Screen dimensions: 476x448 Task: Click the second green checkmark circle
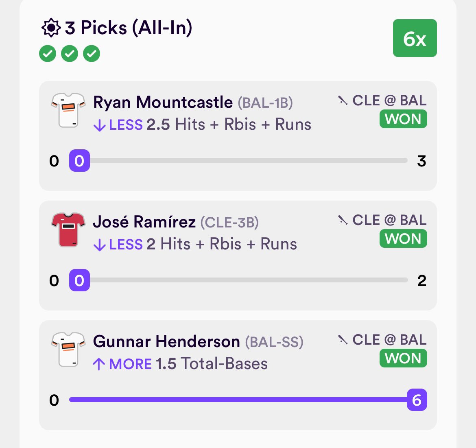70,54
